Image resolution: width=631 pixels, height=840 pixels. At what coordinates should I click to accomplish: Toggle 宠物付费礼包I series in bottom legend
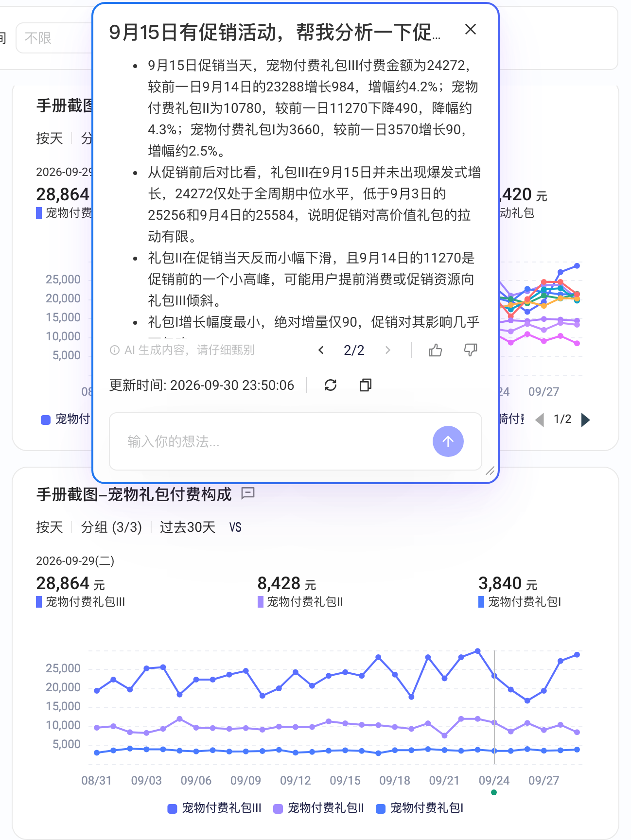[x=420, y=808]
